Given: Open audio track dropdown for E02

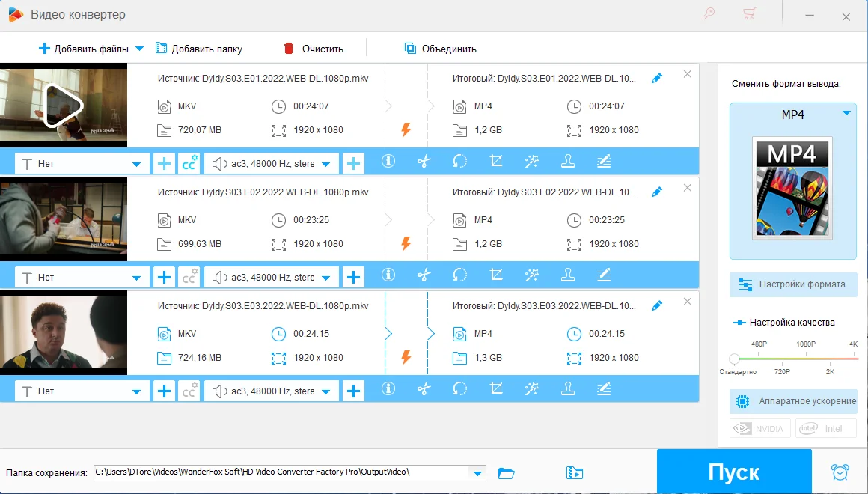Looking at the screenshot, I should [x=271, y=278].
